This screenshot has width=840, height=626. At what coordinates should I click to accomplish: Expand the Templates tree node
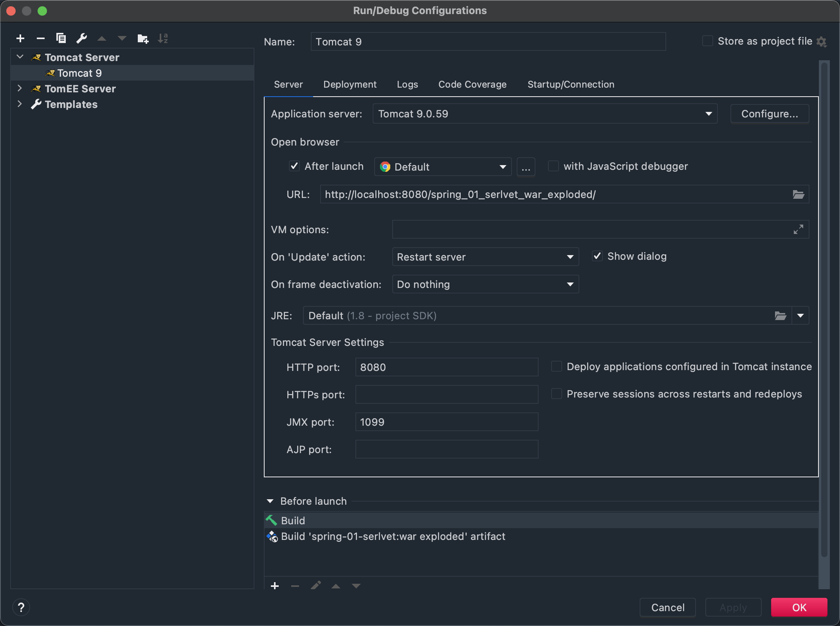[20, 104]
